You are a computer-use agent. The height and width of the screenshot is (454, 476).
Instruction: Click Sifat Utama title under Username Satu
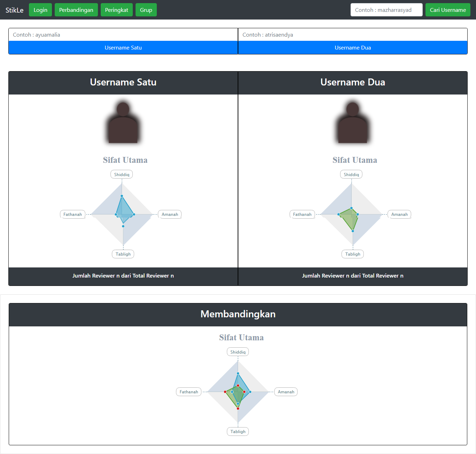click(x=125, y=160)
